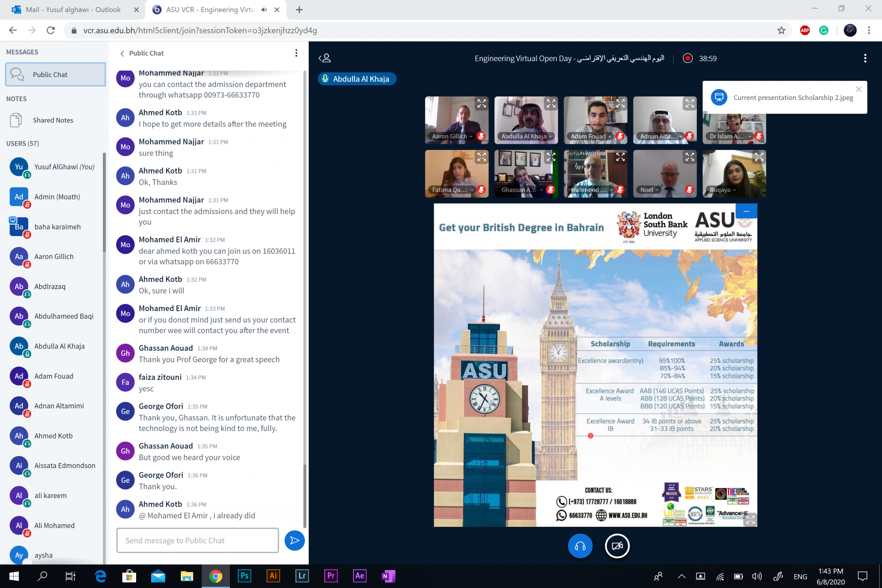Screen dimensions: 882x588
Task: Open Premiere Pro from taskbar
Action: 331,576
